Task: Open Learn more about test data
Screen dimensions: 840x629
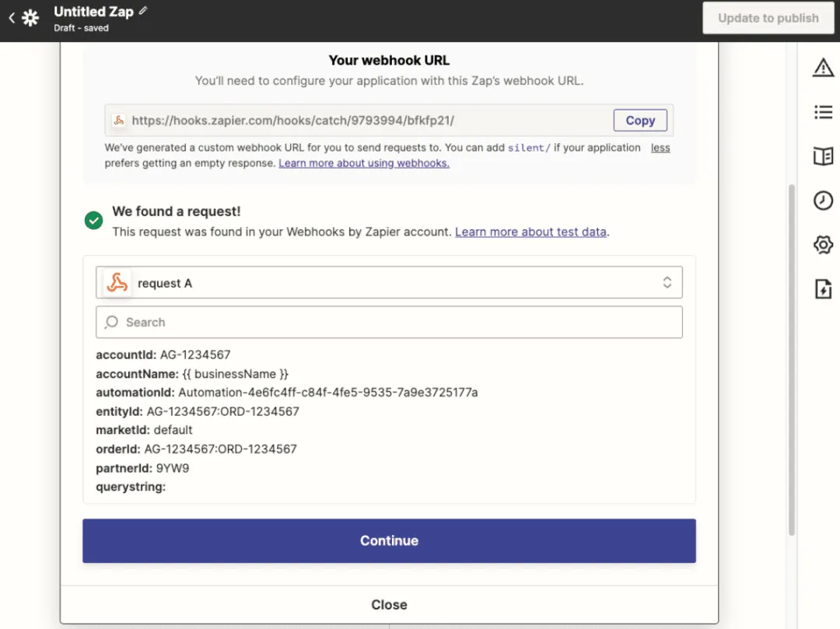Action: [531, 232]
